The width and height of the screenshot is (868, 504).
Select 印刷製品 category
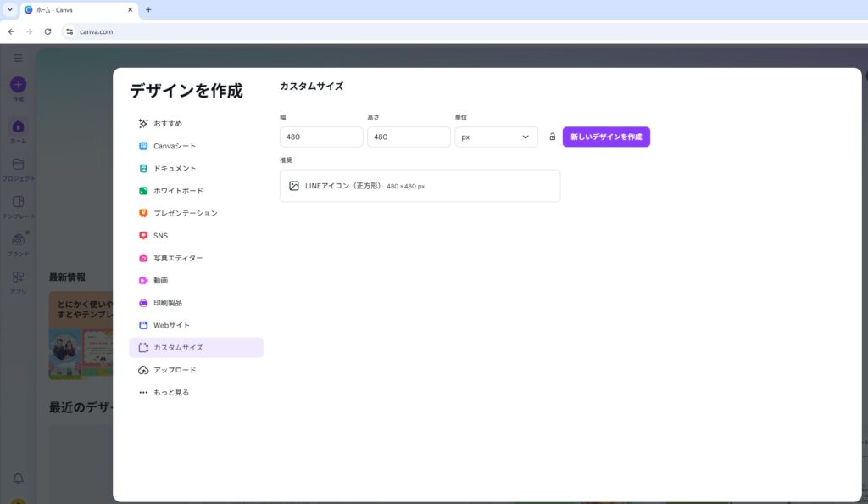point(196,303)
